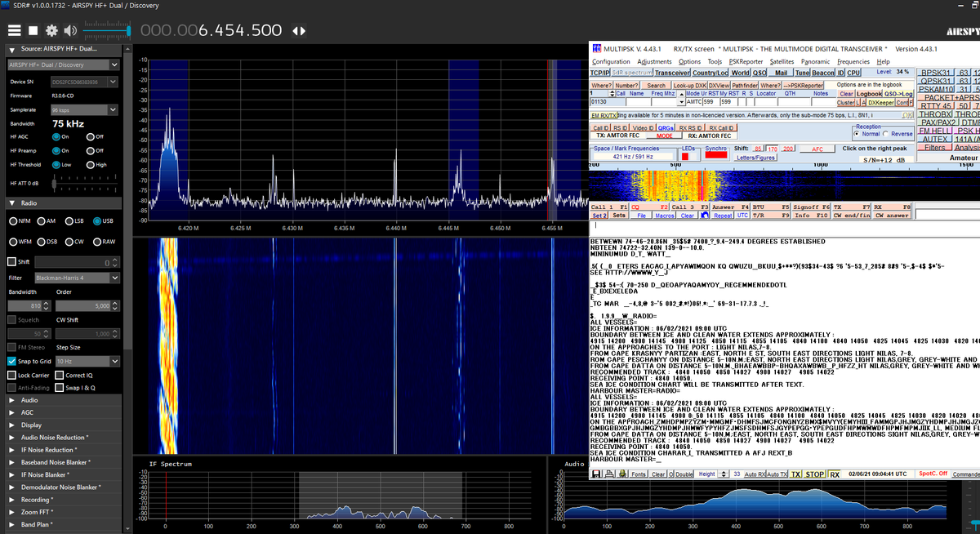Open the SDR# hamburger menu
This screenshot has height=534, width=980.
14,30
